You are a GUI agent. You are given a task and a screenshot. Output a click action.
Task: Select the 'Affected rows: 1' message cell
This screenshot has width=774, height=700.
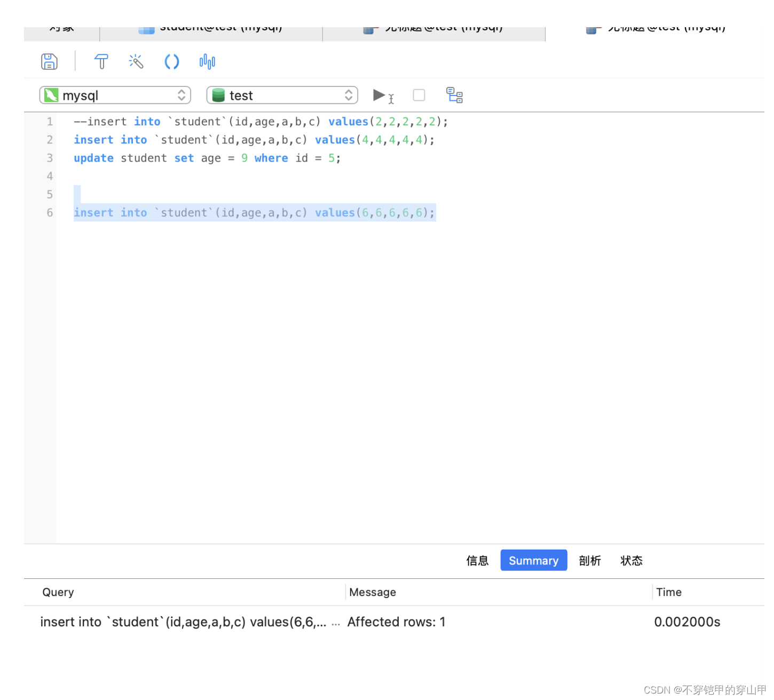click(x=396, y=622)
